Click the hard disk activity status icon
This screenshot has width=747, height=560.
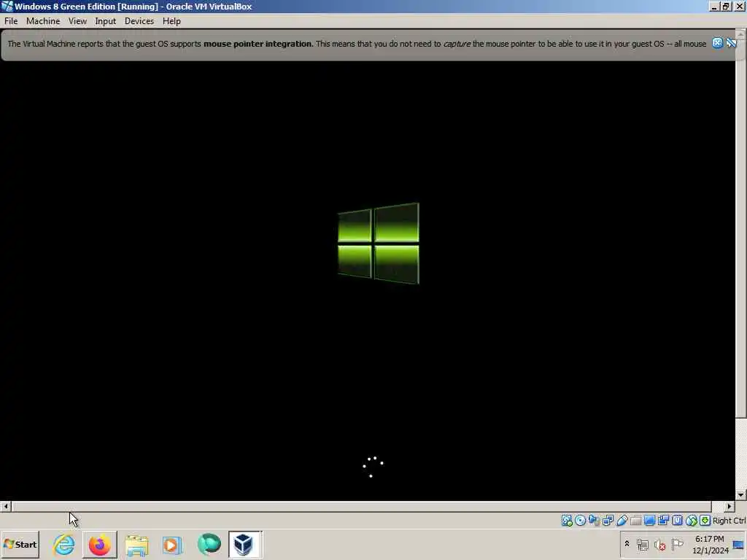[566, 521]
